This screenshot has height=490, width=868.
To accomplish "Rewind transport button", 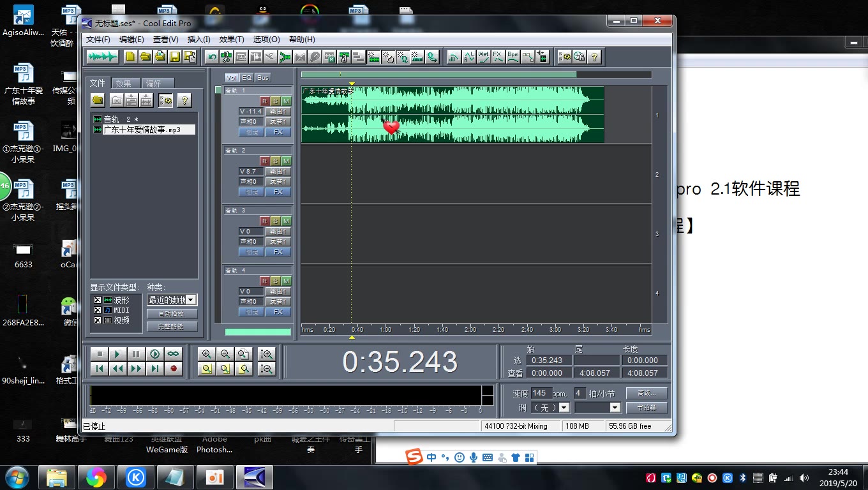I will click(x=117, y=368).
